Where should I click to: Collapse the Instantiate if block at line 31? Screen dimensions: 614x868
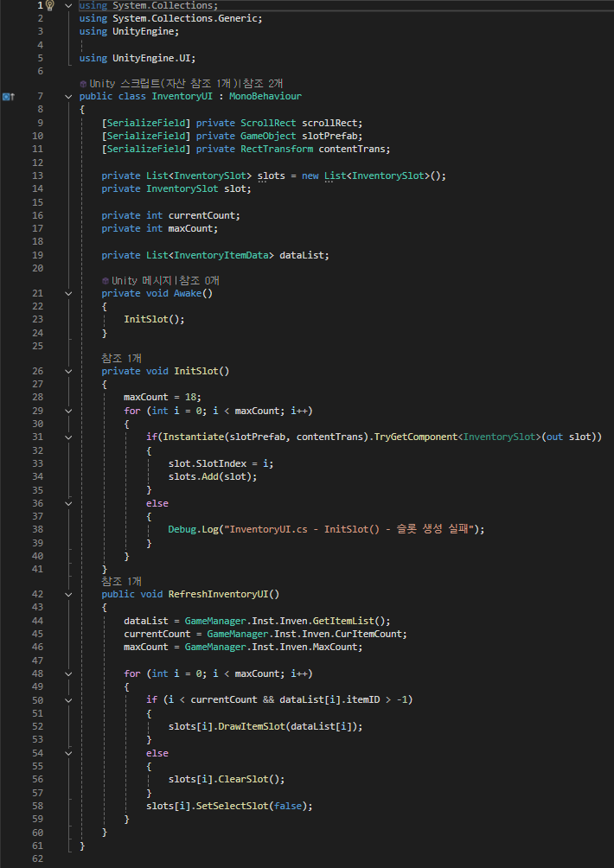(x=68, y=437)
